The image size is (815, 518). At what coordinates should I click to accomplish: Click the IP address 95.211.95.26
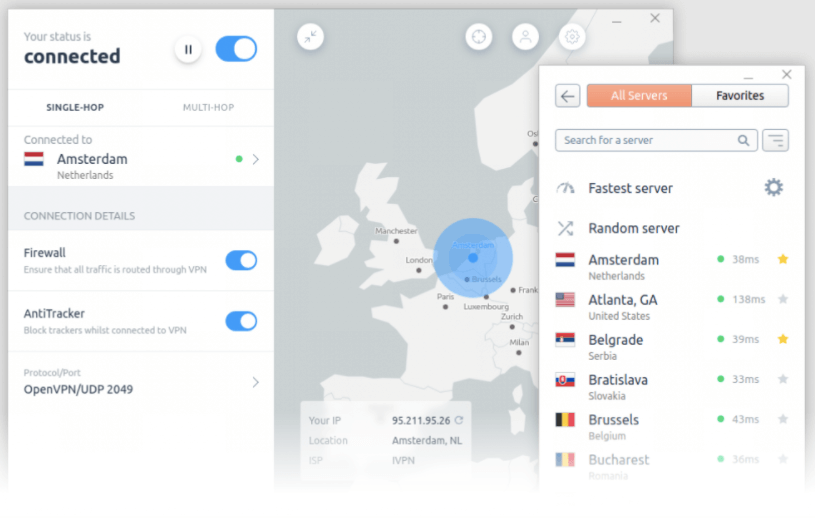click(x=421, y=420)
